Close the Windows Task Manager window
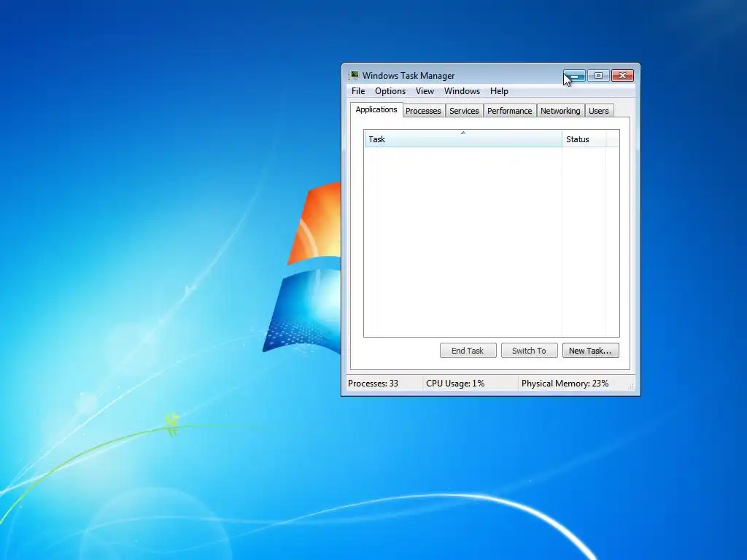The height and width of the screenshot is (560, 747). coord(622,76)
